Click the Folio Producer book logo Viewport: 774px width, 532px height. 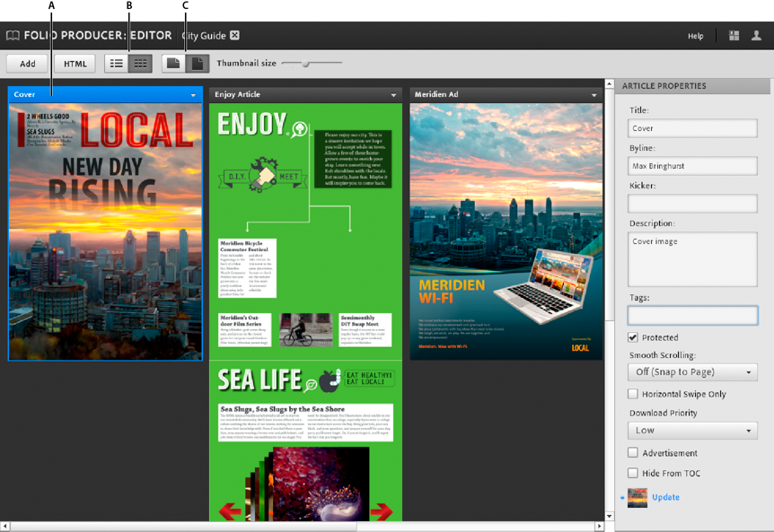[11, 36]
